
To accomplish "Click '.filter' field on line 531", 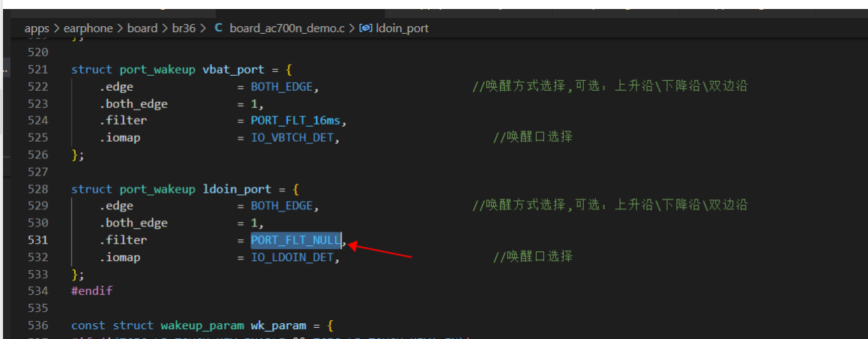I will coord(123,240).
